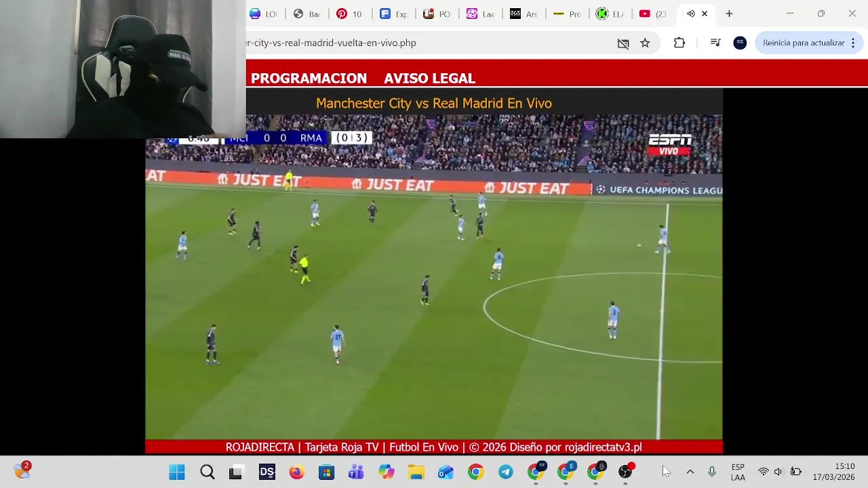868x488 pixels.
Task: Click the 'Manchester City vs Real Madrid En Vivo' title
Action: point(434,103)
